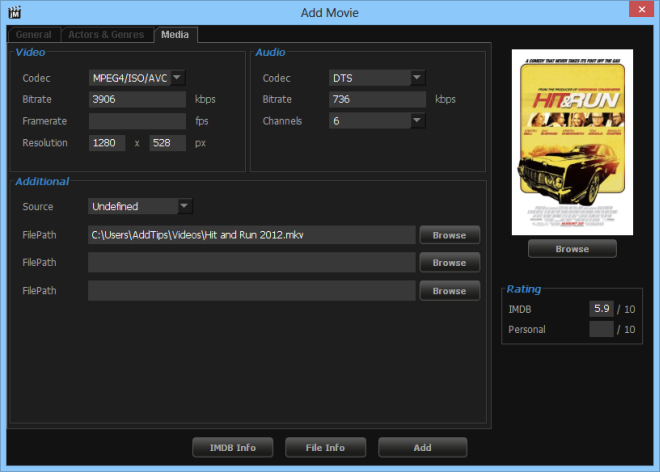Open the Source dropdown arrow
The image size is (660, 472).
[184, 206]
